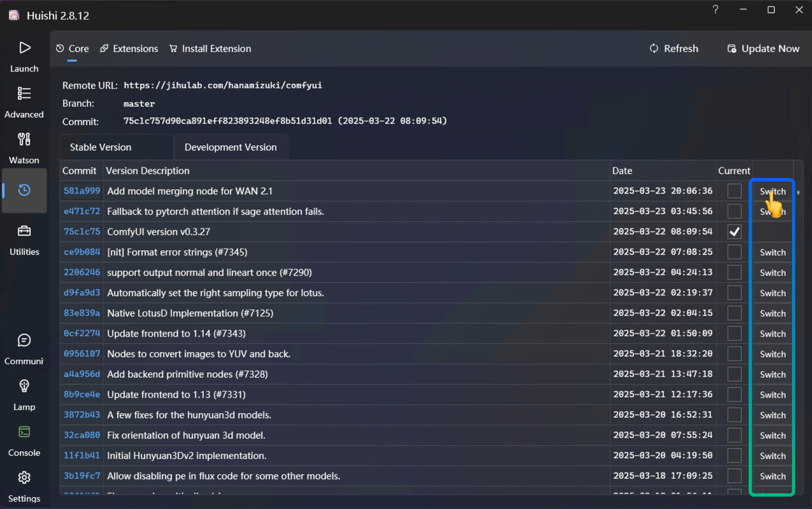Toggle the checked Current box for 75c1c75

tap(734, 232)
